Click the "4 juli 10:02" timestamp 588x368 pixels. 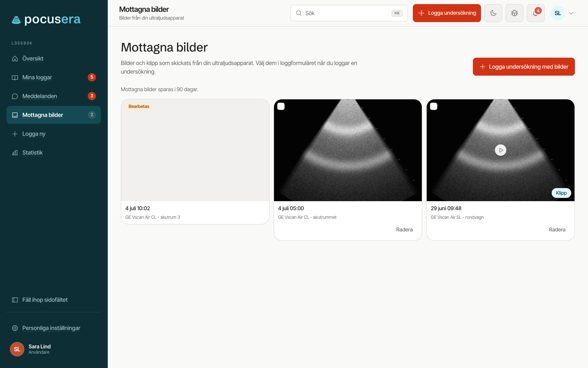click(x=138, y=208)
